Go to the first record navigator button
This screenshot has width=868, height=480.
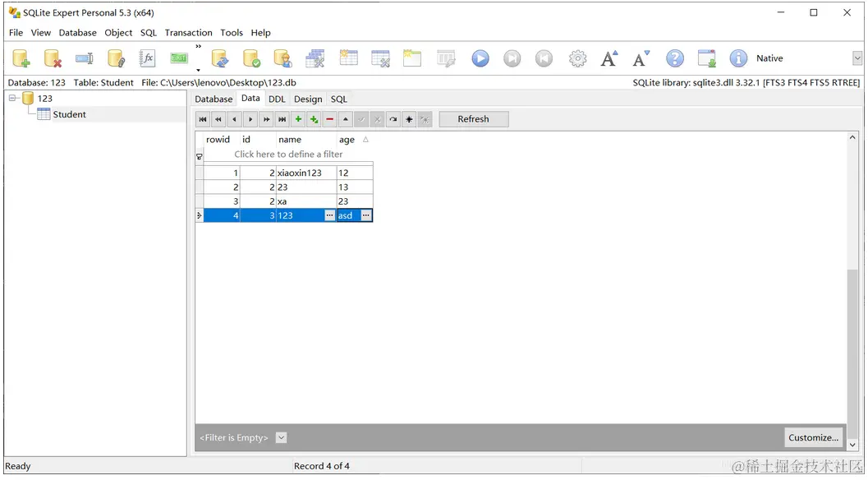(203, 119)
